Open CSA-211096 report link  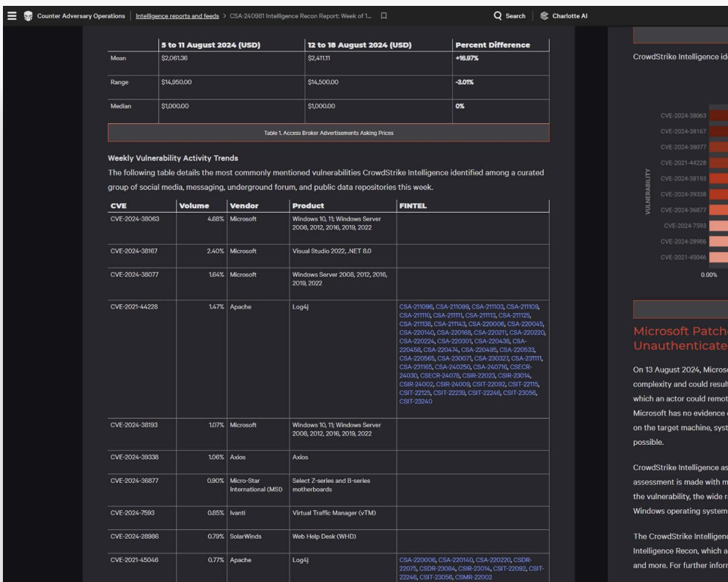point(417,306)
